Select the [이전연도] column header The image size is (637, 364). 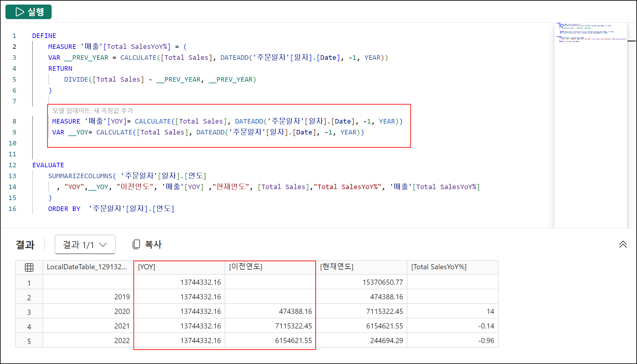pyautogui.click(x=270, y=267)
